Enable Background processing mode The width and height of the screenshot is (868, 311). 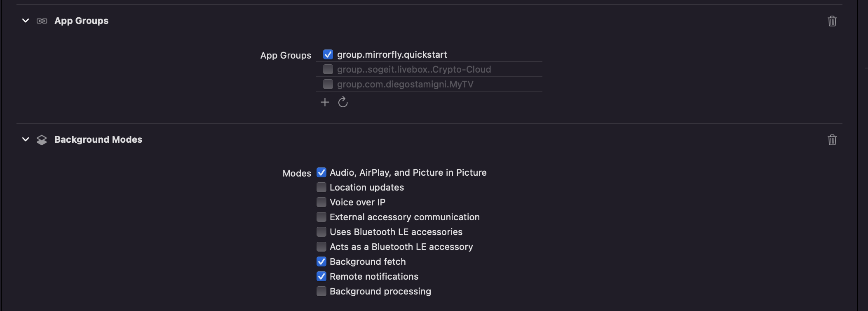pos(321,291)
